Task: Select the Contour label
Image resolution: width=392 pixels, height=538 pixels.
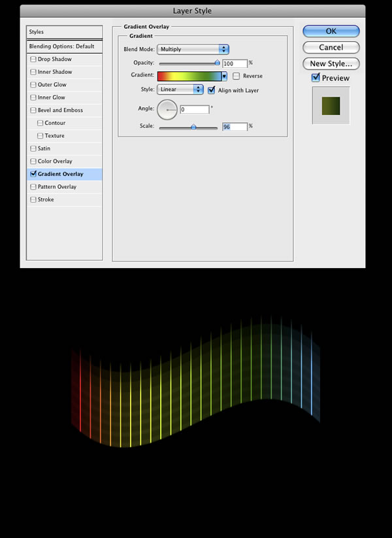Action: click(55, 123)
